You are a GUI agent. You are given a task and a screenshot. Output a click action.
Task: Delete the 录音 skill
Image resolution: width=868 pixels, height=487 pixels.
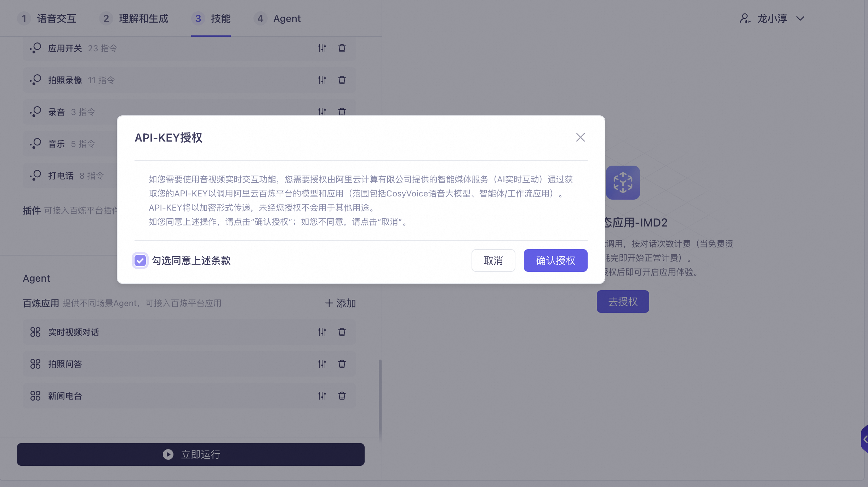[342, 111]
